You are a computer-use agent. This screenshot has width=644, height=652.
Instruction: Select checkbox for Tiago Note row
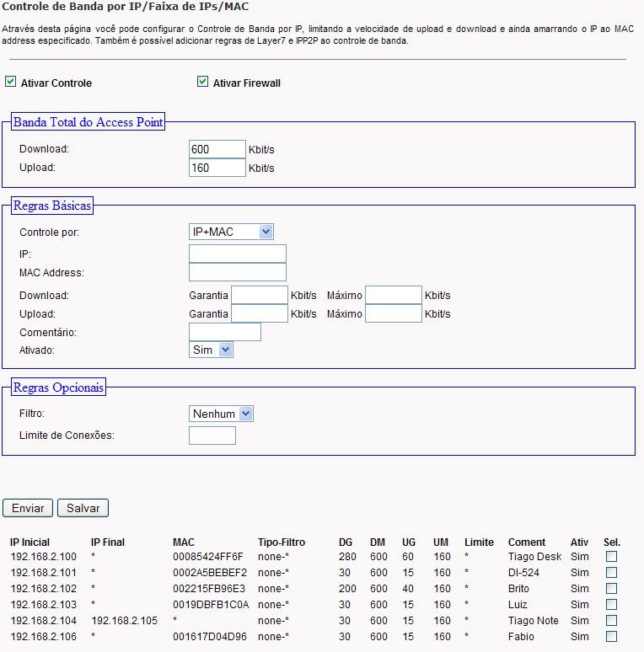611,620
